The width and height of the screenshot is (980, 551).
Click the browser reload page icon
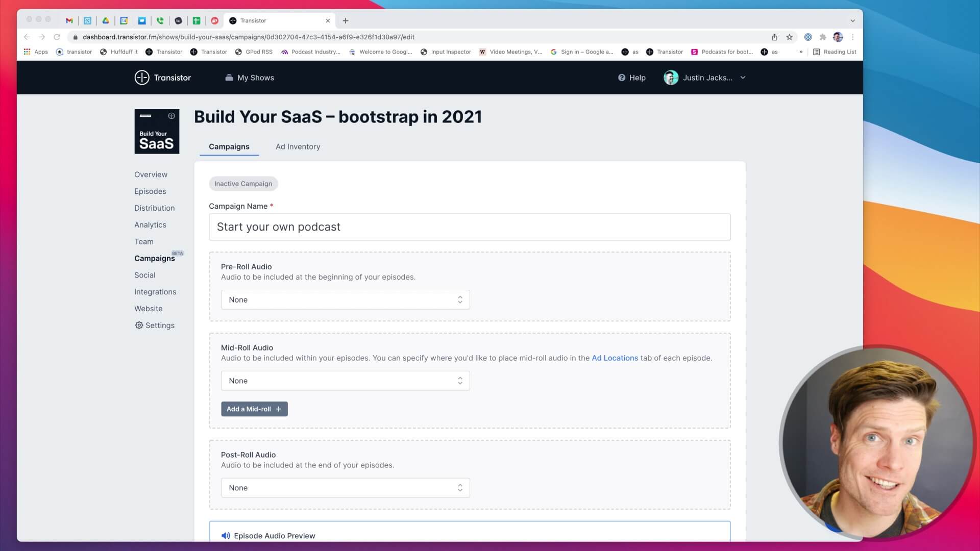(x=57, y=37)
